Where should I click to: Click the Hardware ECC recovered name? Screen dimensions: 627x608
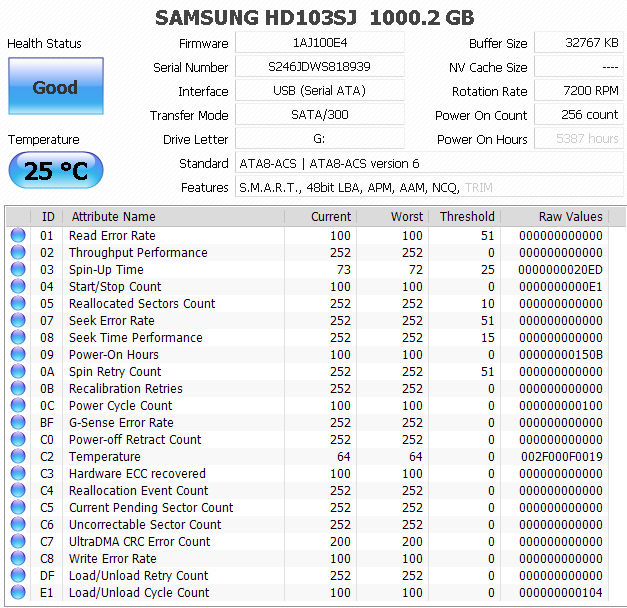point(137,474)
